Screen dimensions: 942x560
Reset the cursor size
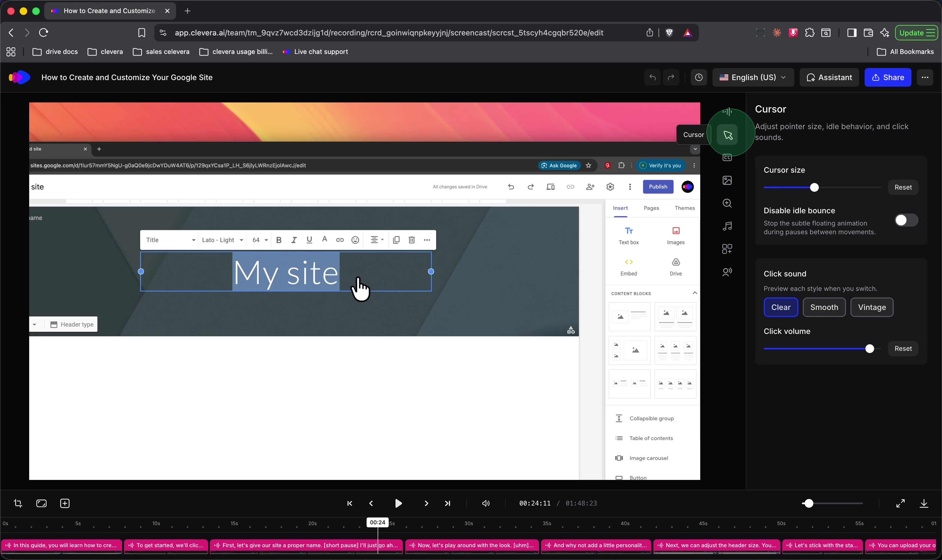pyautogui.click(x=903, y=188)
